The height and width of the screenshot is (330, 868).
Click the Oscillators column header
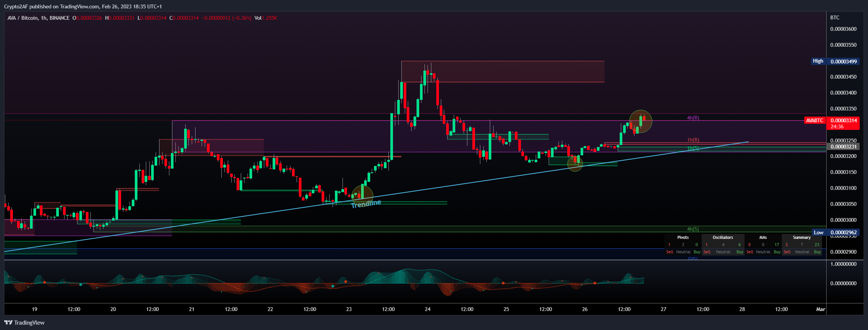(x=723, y=237)
